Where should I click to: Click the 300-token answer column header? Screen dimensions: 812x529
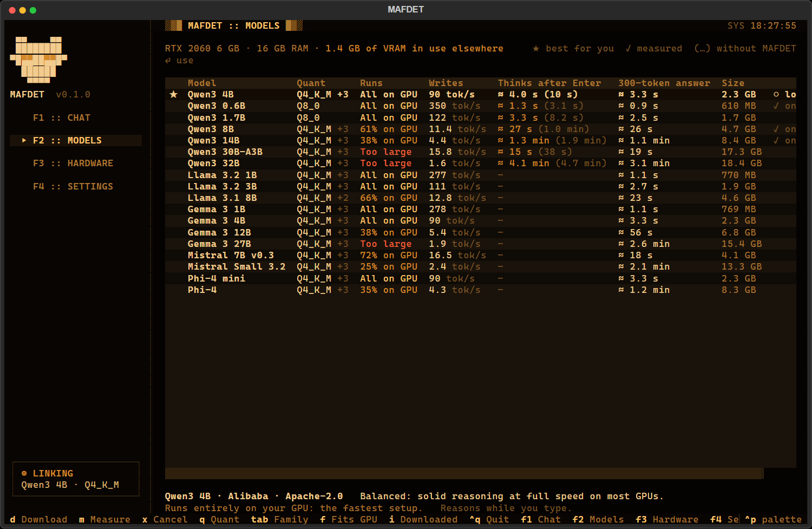664,83
